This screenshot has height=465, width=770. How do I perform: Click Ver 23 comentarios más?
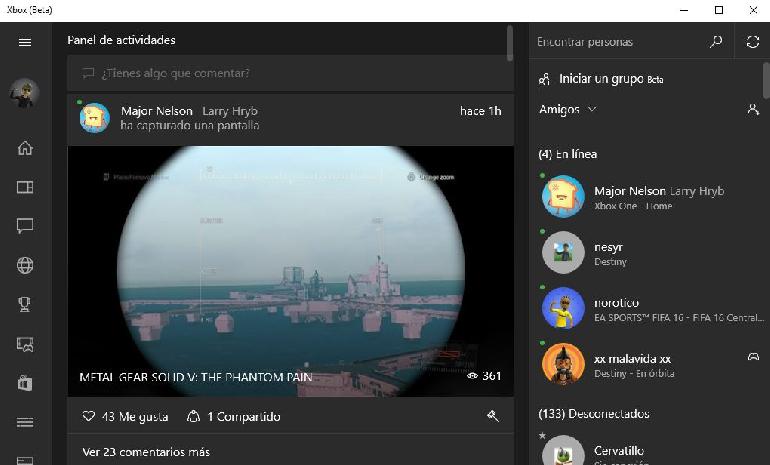pos(146,452)
